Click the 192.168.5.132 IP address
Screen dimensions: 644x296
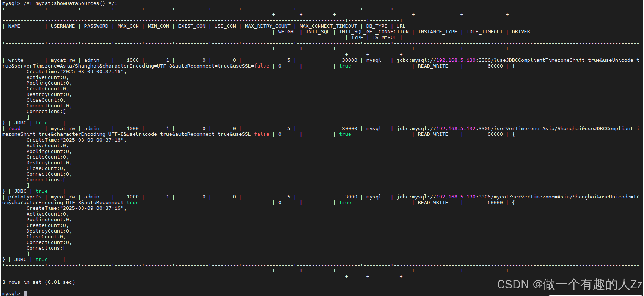(x=456, y=129)
